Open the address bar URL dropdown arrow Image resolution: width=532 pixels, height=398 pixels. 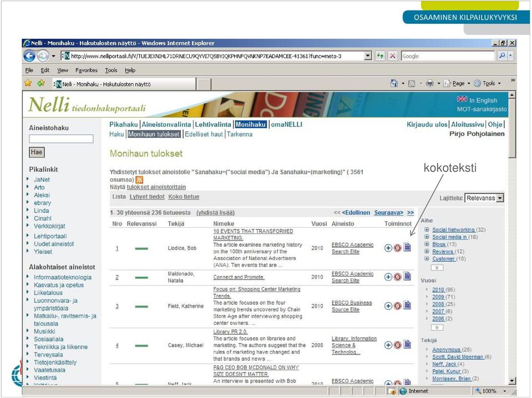pyautogui.click(x=368, y=56)
